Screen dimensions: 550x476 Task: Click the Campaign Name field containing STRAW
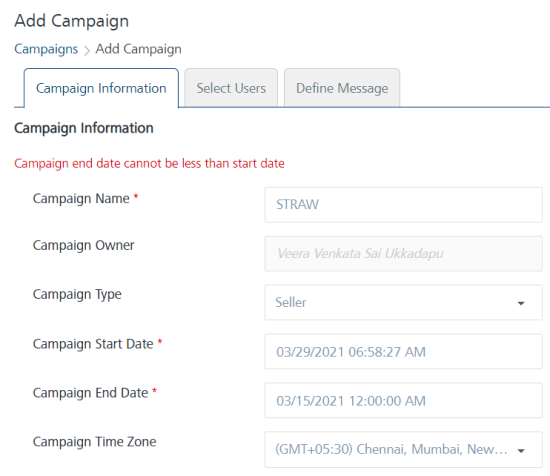[x=403, y=205]
